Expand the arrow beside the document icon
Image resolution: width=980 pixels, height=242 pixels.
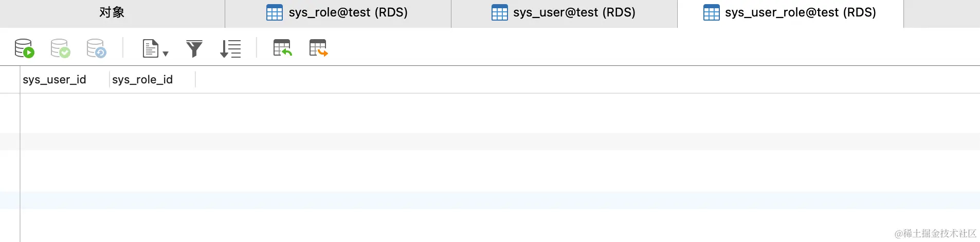[166, 53]
